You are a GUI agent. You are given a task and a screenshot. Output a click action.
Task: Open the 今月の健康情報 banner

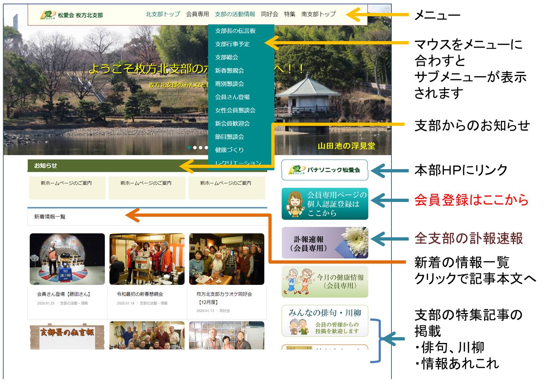(324, 282)
